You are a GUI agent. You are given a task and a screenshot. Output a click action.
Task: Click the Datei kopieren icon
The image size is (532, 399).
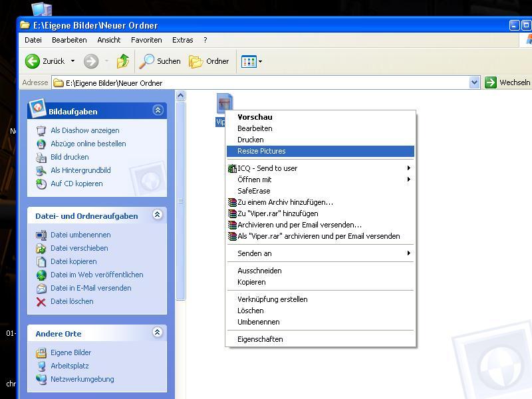[x=41, y=261]
